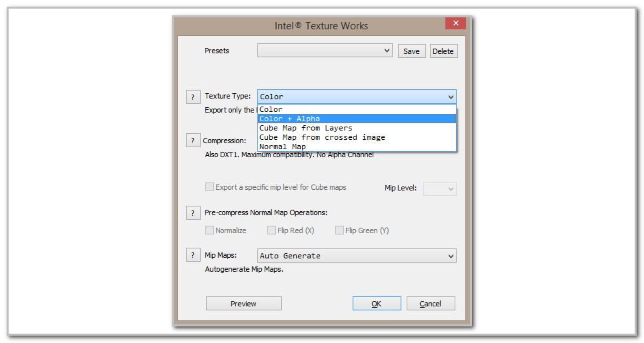
Task: Toggle the Normalize checkbox
Action: 209,230
